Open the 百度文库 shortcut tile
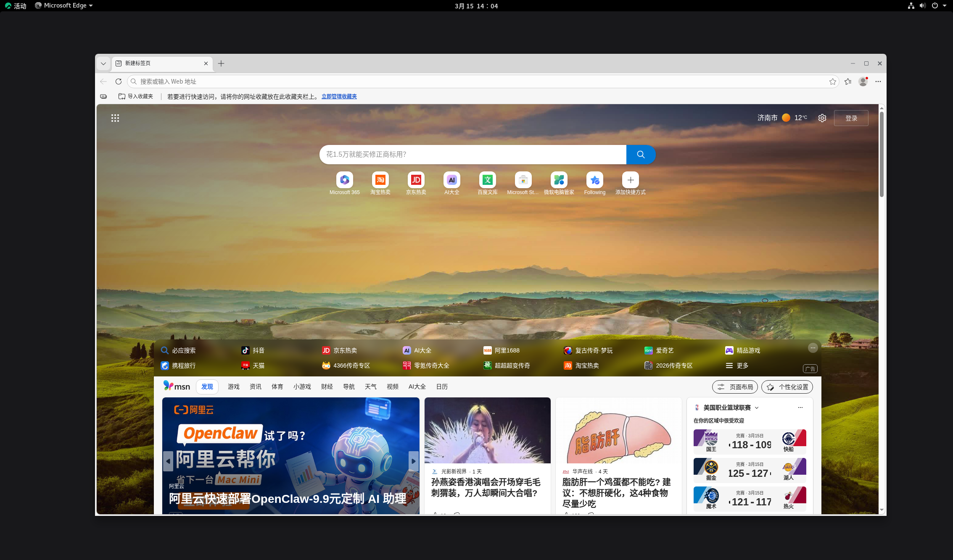Image resolution: width=953 pixels, height=560 pixels. (x=487, y=180)
